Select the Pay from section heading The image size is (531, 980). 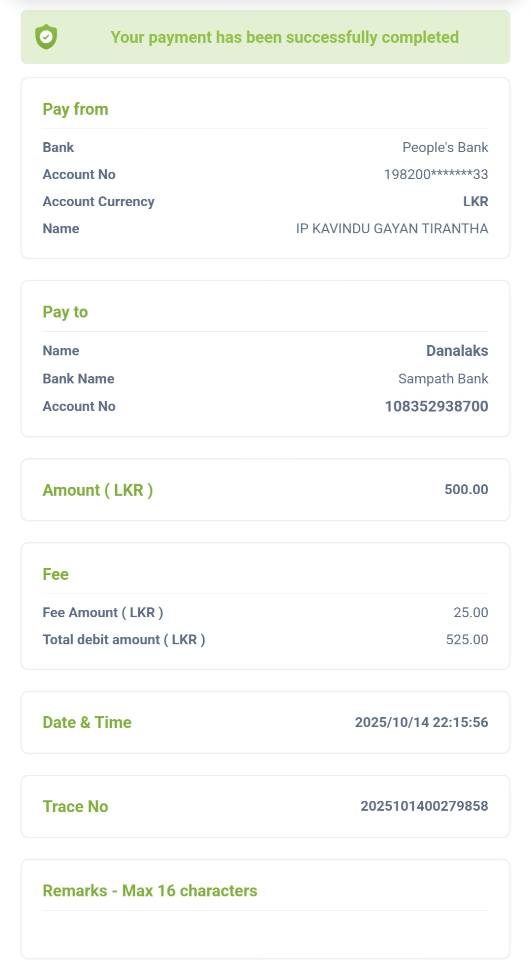[x=75, y=109]
